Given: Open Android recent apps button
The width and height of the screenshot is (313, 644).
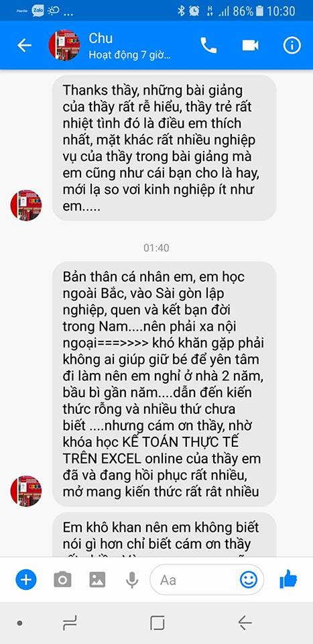Looking at the screenshot, I should pyautogui.click(x=70, y=623).
